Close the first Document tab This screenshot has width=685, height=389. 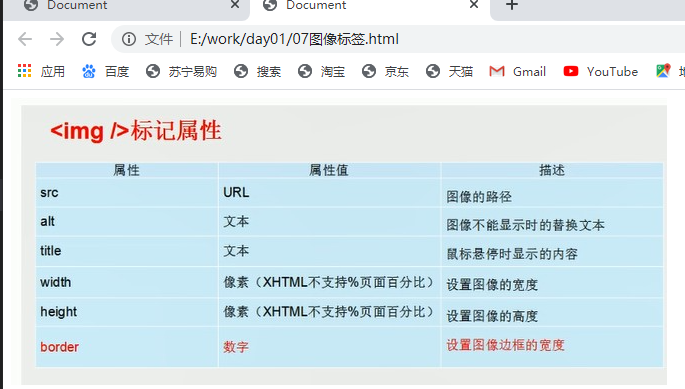(x=235, y=5)
